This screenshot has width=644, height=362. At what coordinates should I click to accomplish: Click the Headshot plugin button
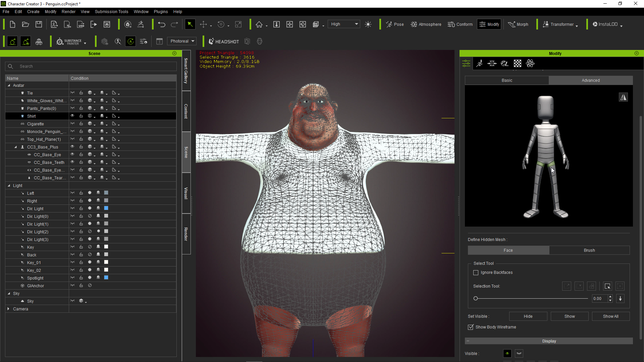(x=224, y=42)
